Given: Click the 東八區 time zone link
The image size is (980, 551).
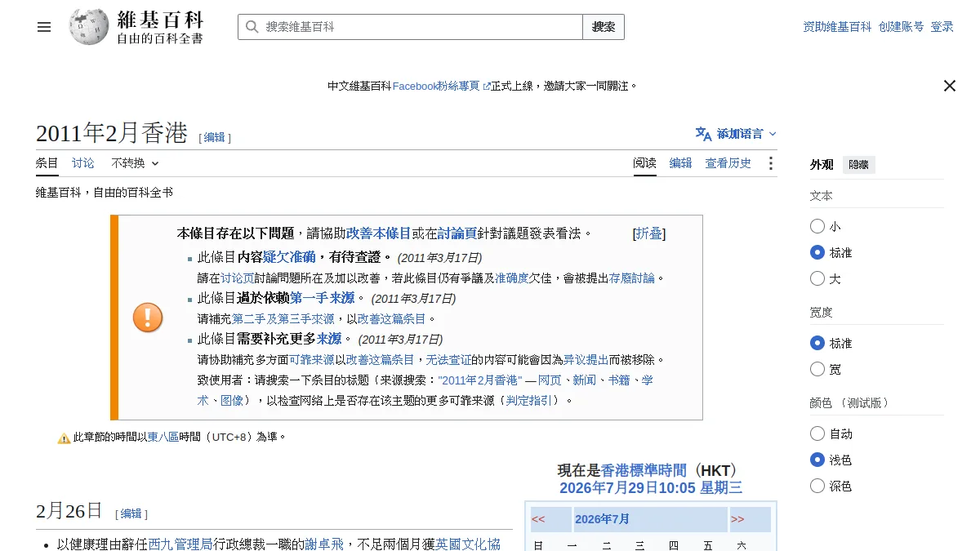Looking at the screenshot, I should tap(163, 438).
